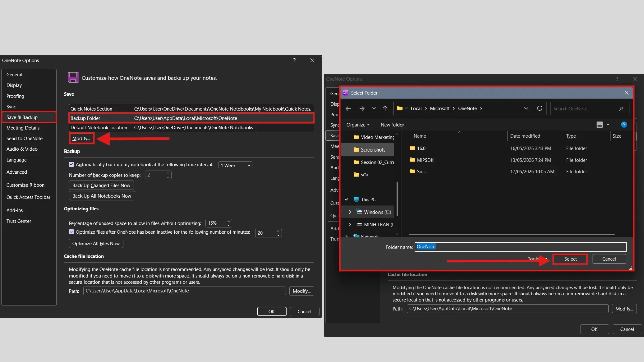Open view options dropdown arrow
Image resolution: width=644 pixels, height=362 pixels.
[608, 125]
